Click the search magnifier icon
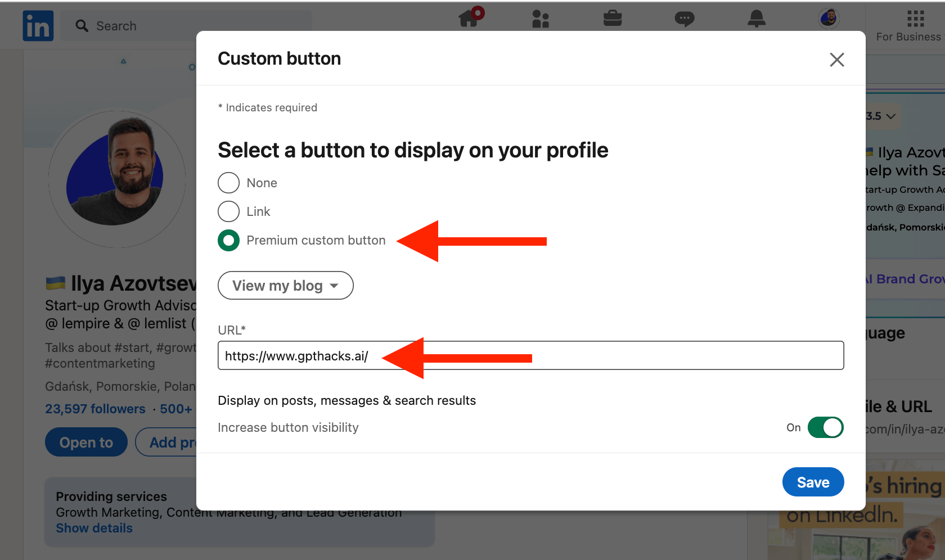This screenshot has width=945, height=560. coord(82,26)
